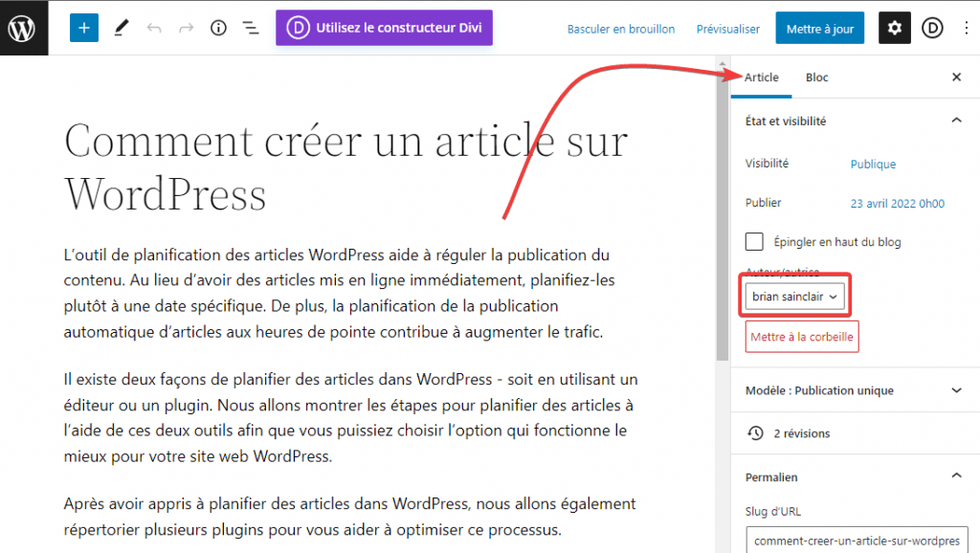Open the Divi circular D icon panel
Viewport: 980px width, 553px height.
(932, 28)
